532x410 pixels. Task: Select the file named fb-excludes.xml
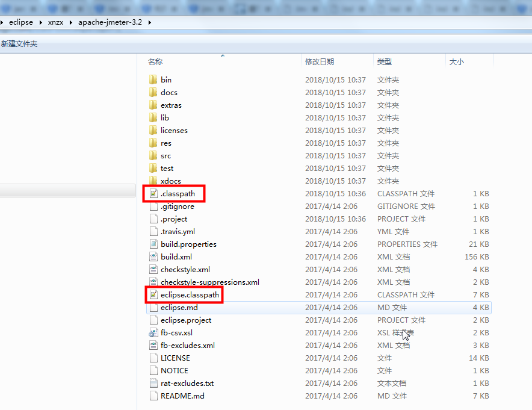pyautogui.click(x=188, y=345)
